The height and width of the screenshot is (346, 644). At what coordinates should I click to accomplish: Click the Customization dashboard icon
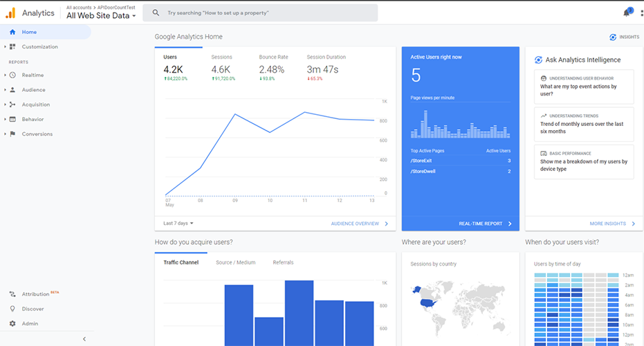pyautogui.click(x=12, y=47)
